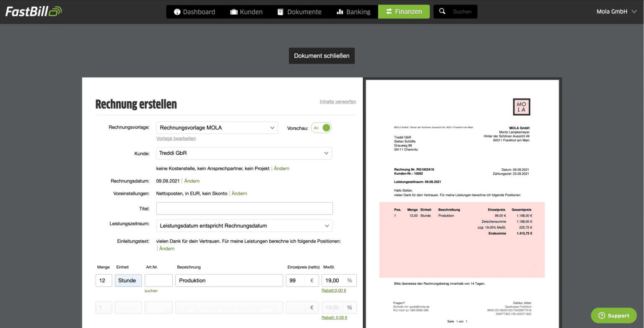This screenshot has height=328, width=644.
Task: Open the Support chat button
Action: (x=613, y=315)
